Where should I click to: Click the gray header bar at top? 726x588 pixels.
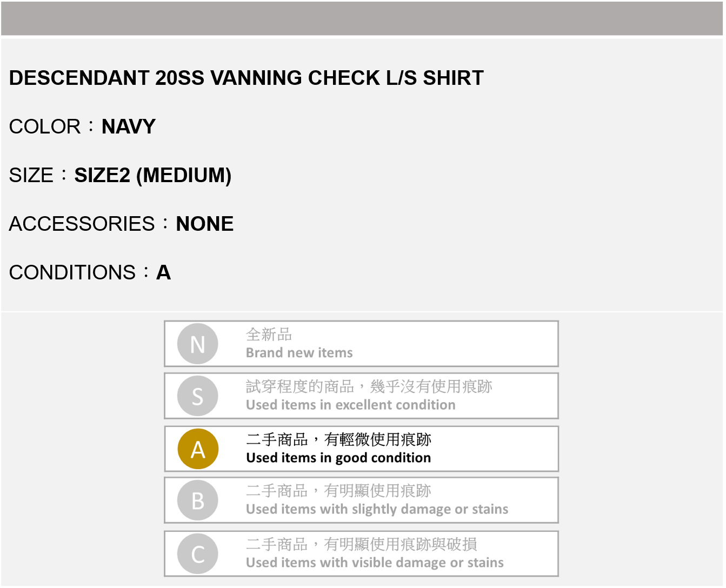click(x=362, y=18)
